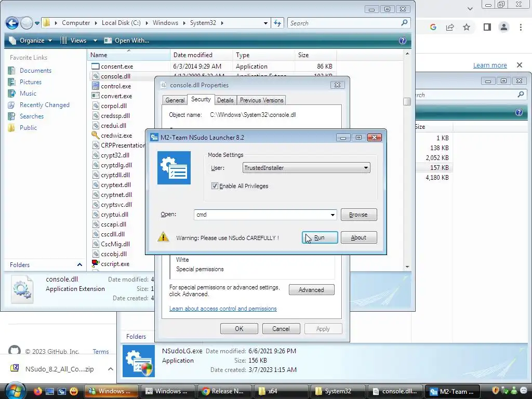Click Local Disk (C:) breadcrumb
The width and height of the screenshot is (532, 399).
coord(121,23)
